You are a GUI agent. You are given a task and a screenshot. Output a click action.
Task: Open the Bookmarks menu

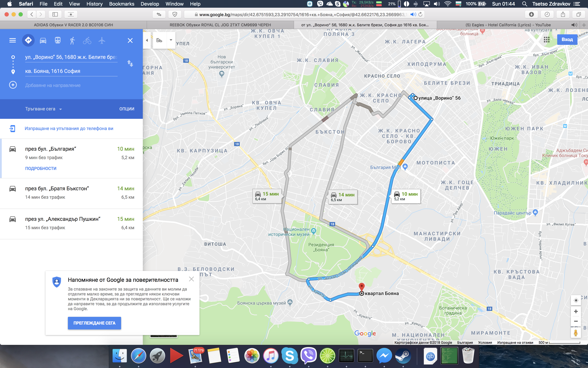[121, 4]
